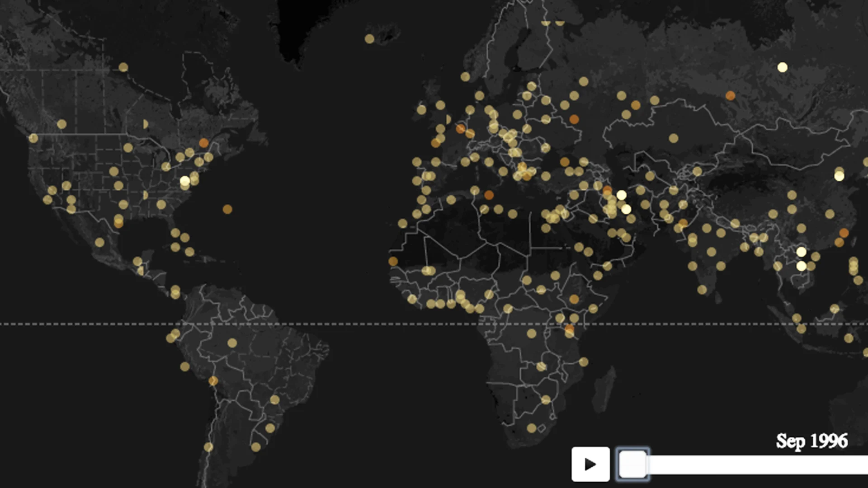
Task: Select the dot over southern Greenland area
Action: click(370, 39)
